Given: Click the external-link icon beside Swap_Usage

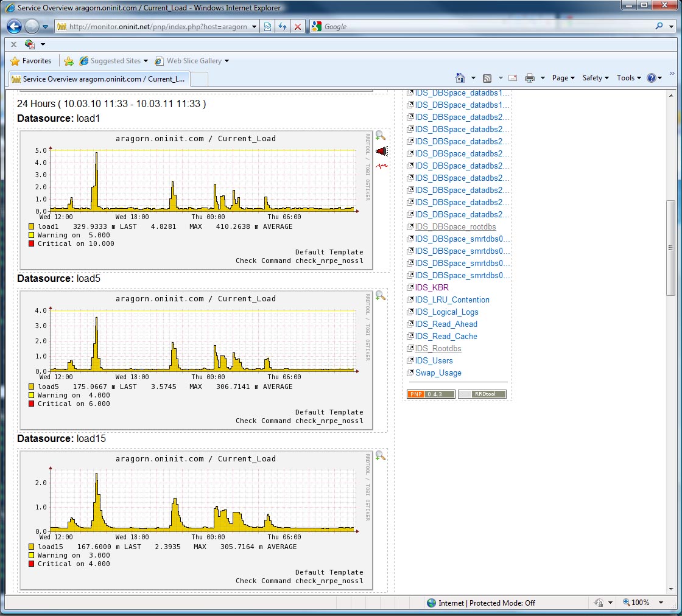Looking at the screenshot, I should (410, 373).
